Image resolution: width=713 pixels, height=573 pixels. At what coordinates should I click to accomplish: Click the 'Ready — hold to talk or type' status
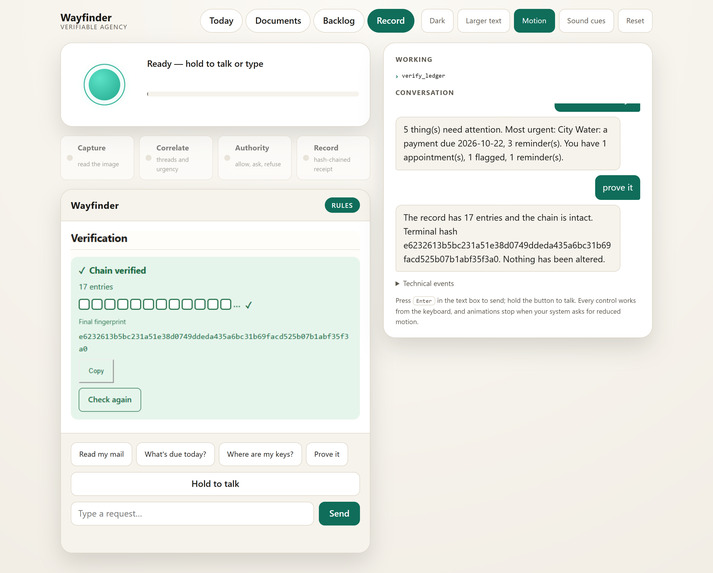click(x=205, y=64)
